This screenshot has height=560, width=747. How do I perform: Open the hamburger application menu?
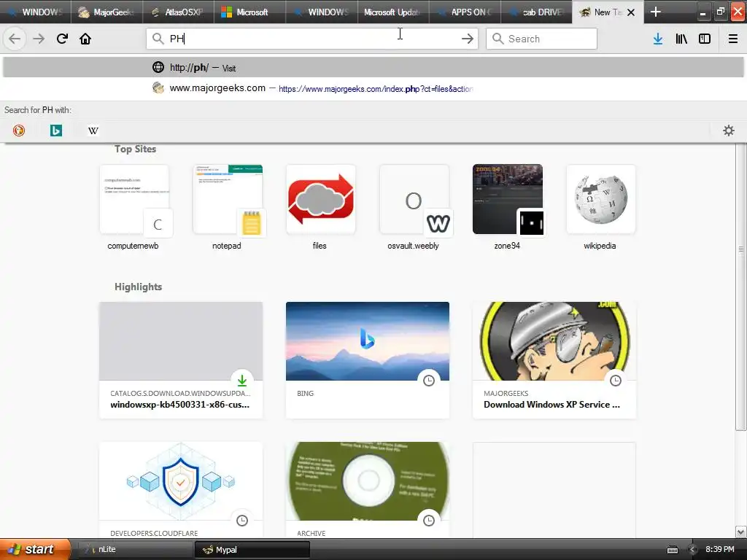click(x=733, y=39)
